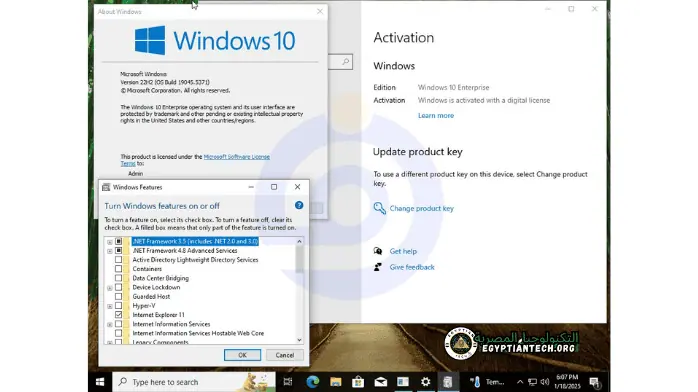
Task: Click the Settings search magnifier icon
Action: (345, 61)
